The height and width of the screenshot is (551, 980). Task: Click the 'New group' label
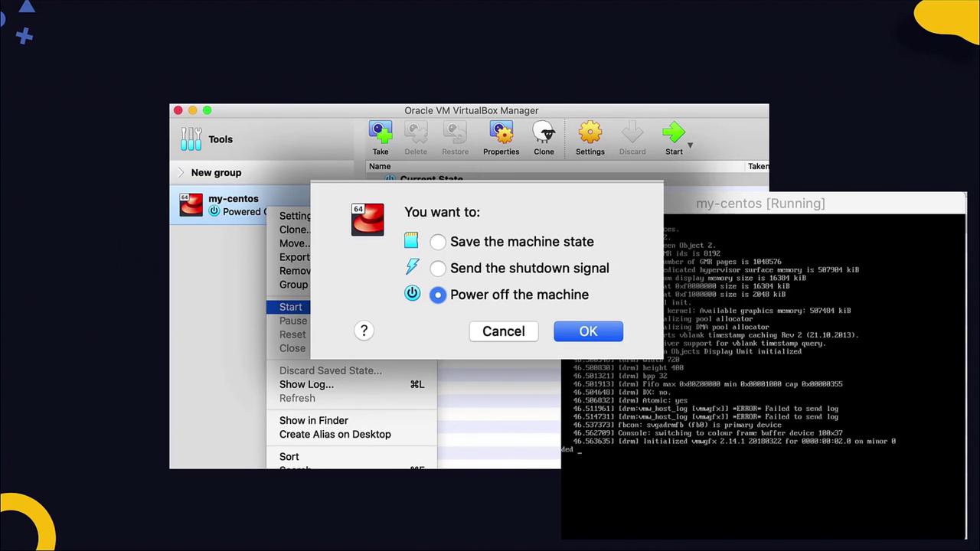(216, 172)
